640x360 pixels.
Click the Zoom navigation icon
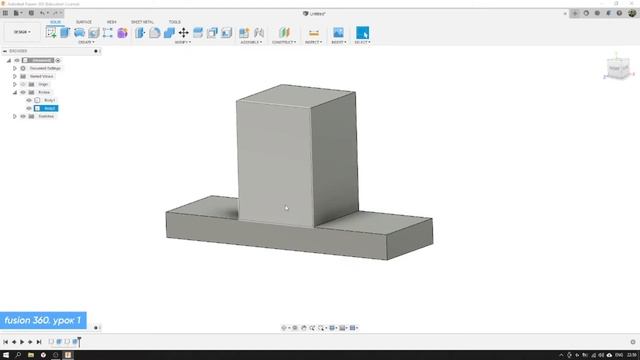[312, 328]
